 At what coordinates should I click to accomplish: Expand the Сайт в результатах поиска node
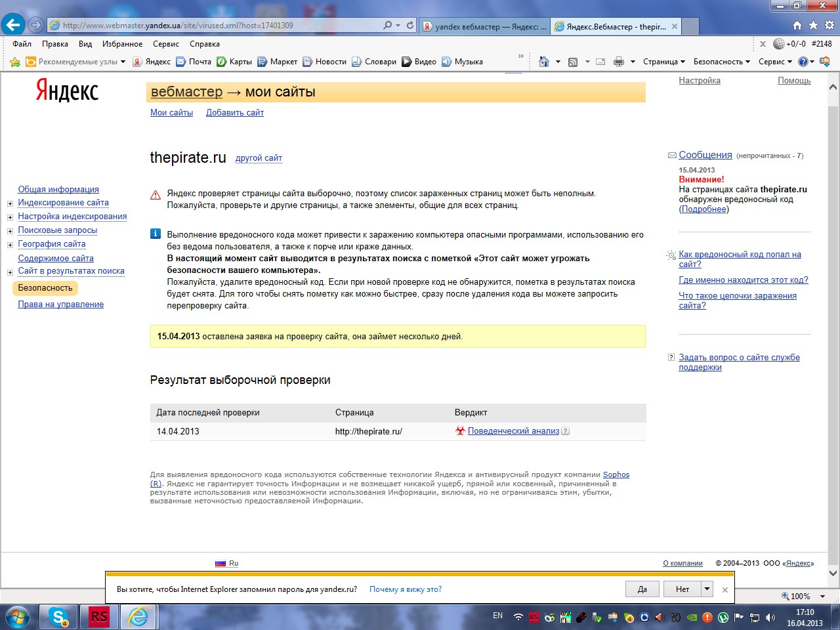10,272
